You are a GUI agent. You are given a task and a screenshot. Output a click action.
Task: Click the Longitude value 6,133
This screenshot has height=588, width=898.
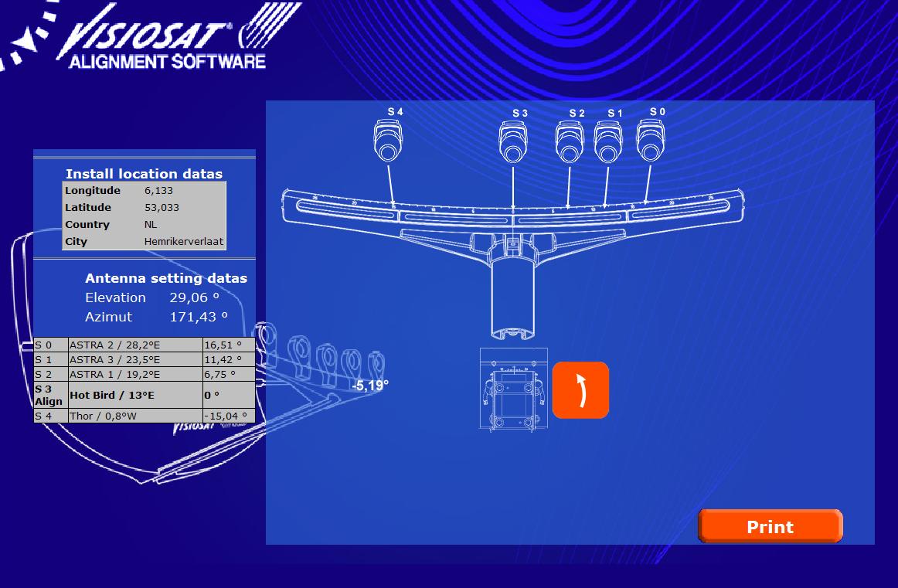pyautogui.click(x=158, y=191)
